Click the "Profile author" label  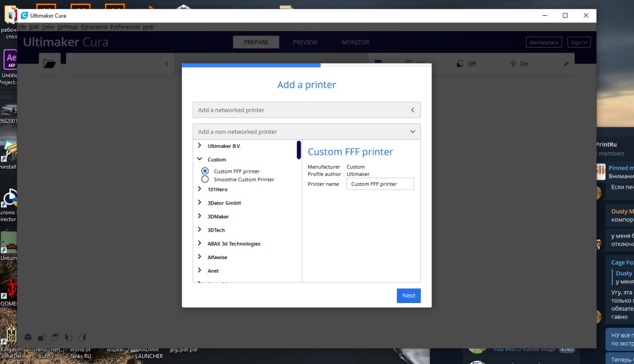pos(324,174)
